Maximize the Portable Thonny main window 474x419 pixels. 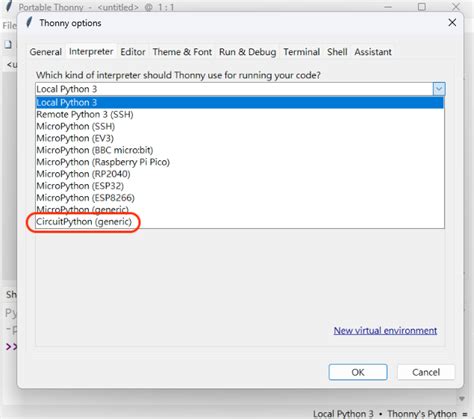[x=422, y=7]
